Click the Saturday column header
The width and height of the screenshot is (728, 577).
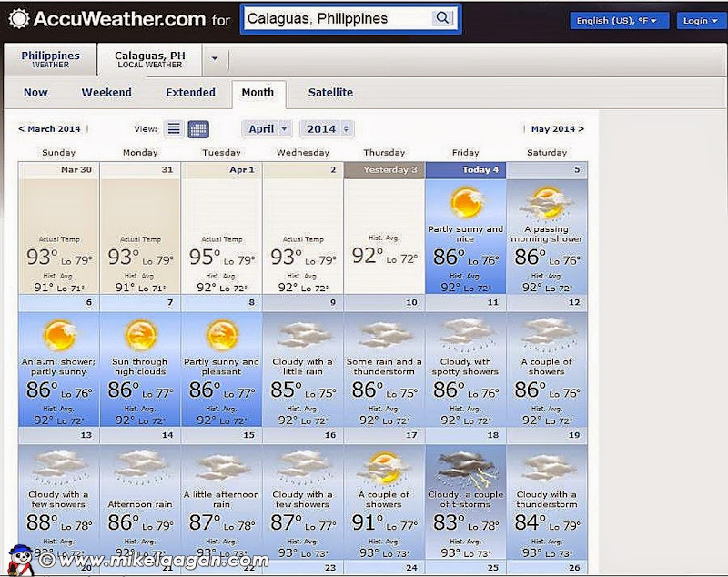tap(547, 152)
